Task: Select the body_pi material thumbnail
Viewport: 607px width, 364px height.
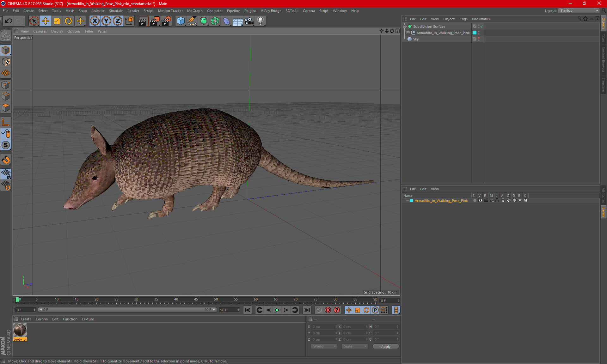Action: coord(20,331)
